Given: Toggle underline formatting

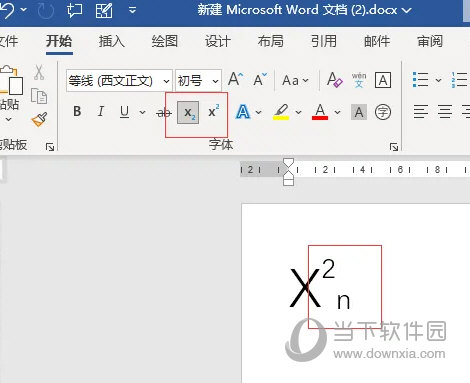Looking at the screenshot, I should click(124, 112).
